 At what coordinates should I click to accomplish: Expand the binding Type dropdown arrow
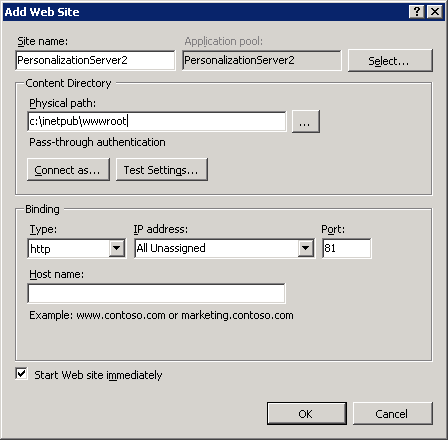pos(117,248)
